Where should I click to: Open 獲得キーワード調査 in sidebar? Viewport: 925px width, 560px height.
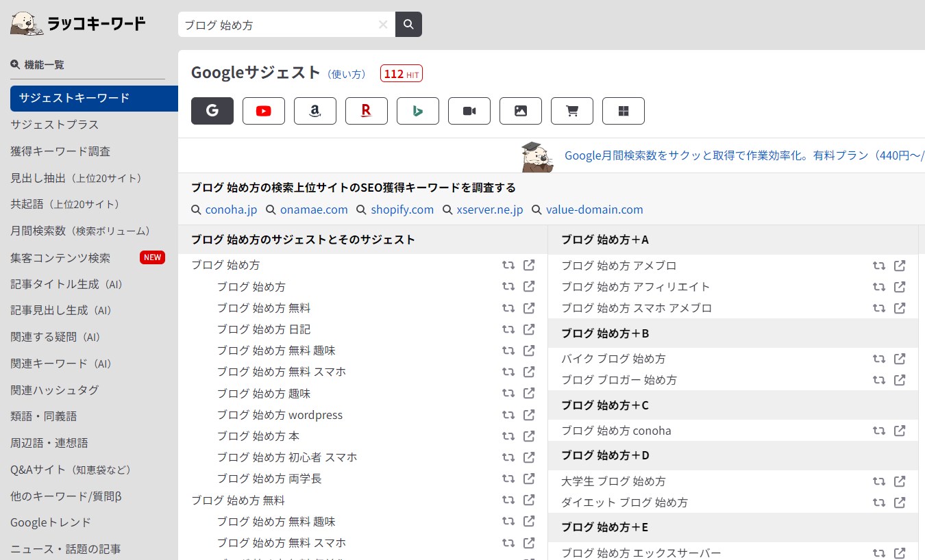tap(60, 151)
